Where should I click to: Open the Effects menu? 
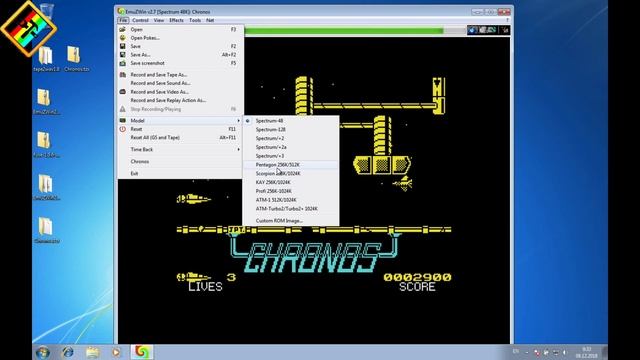tap(176, 20)
